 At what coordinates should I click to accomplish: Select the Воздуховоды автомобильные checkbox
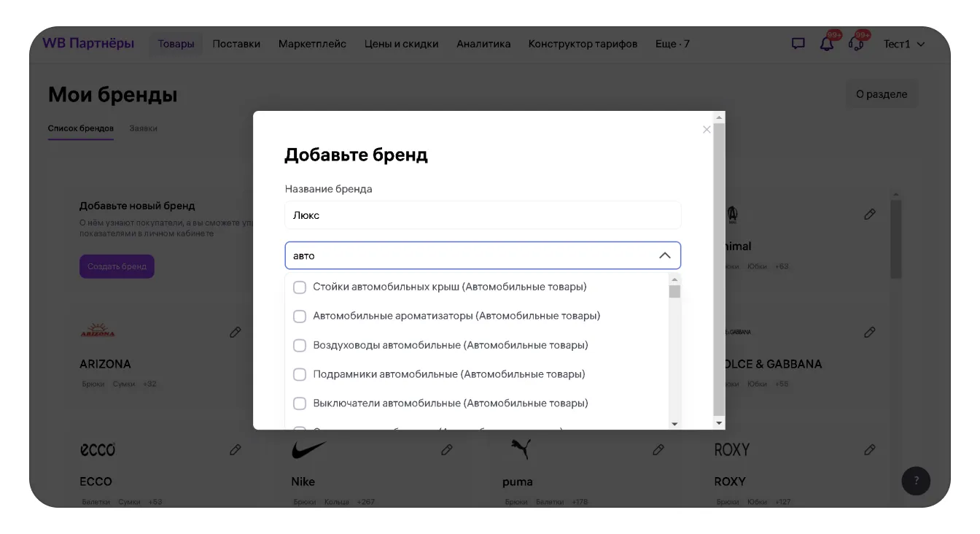point(300,346)
